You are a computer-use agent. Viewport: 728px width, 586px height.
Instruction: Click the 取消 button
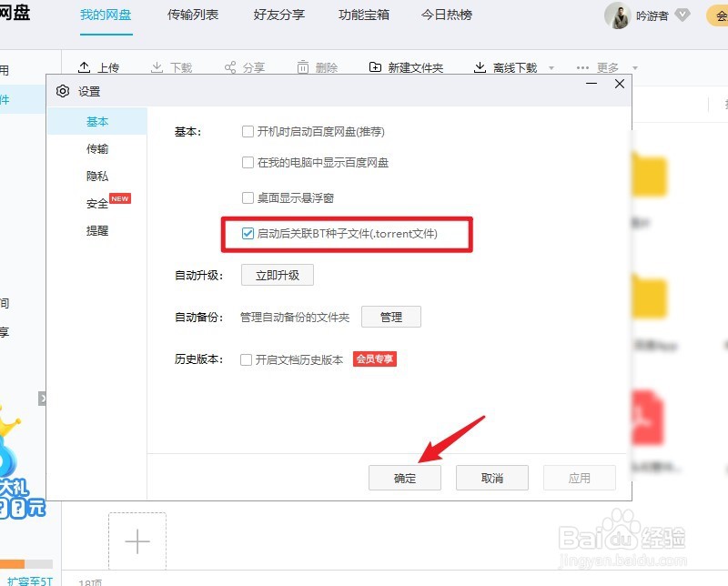[491, 478]
